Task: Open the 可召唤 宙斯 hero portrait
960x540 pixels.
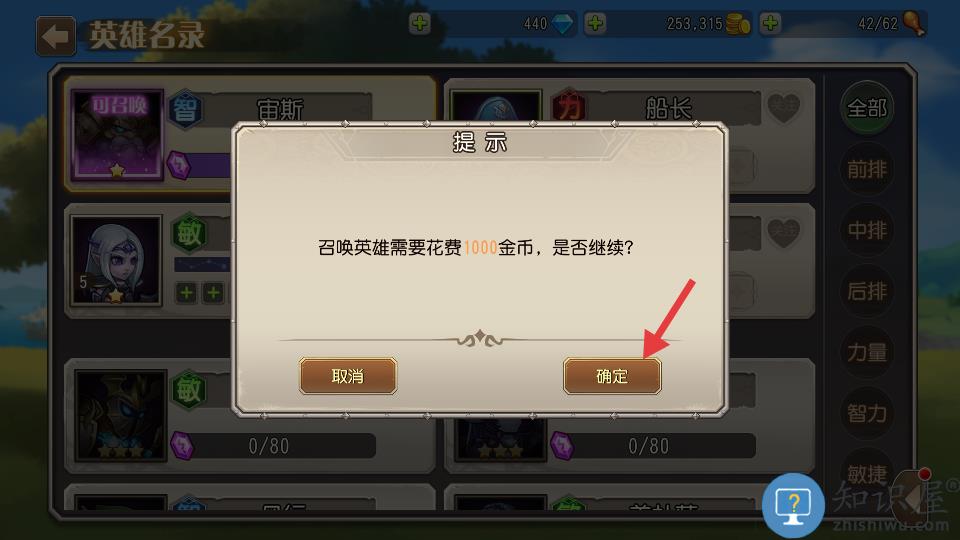Action: [118, 135]
